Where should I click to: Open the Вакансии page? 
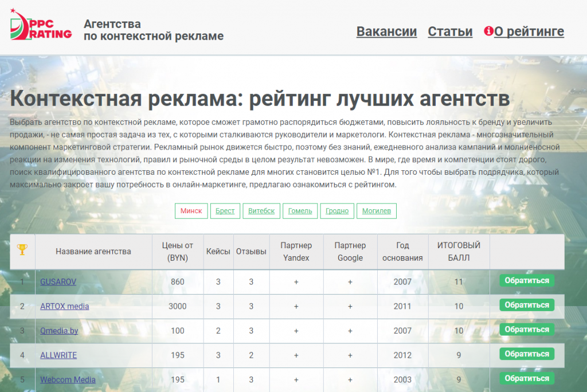click(x=386, y=32)
